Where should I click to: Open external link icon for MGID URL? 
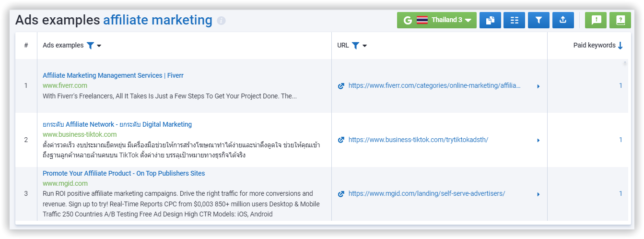pyautogui.click(x=341, y=194)
